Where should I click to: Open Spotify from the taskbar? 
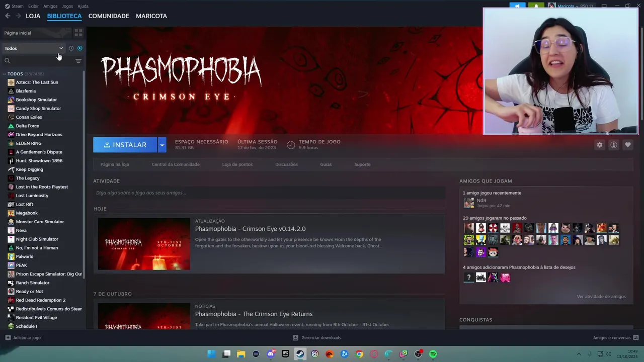point(433,354)
